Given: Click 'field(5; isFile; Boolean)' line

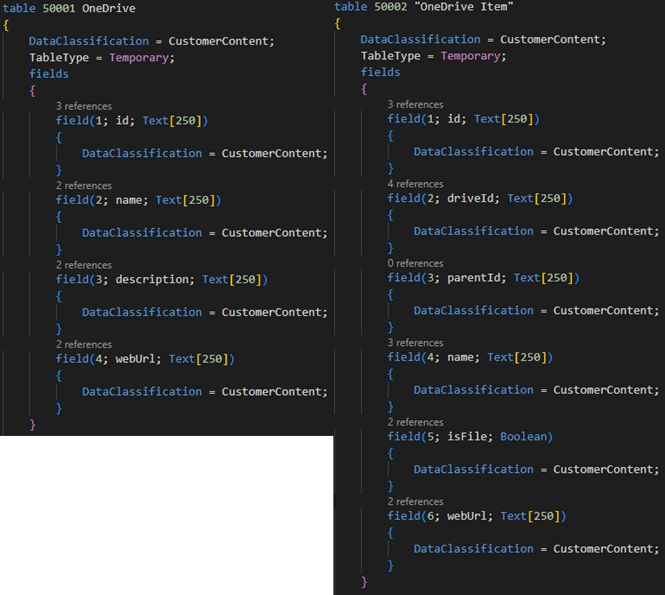Looking at the screenshot, I should point(470,437).
